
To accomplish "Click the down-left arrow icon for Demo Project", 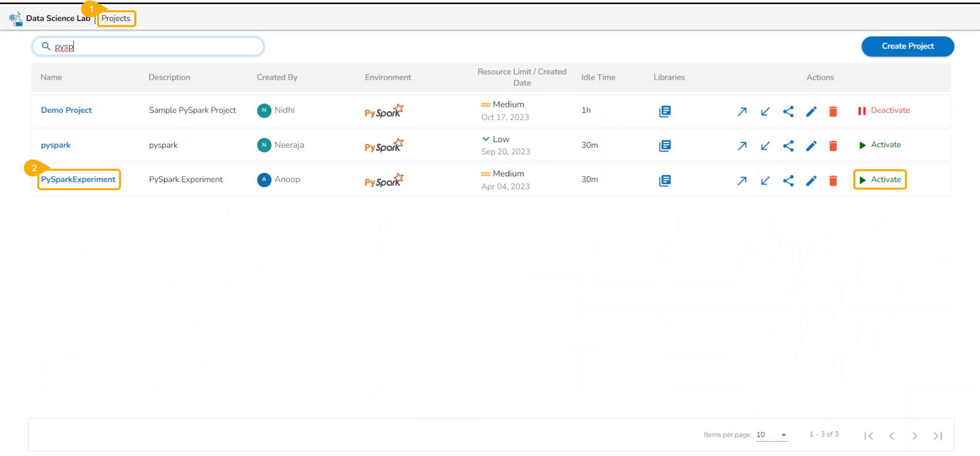I will pos(765,111).
